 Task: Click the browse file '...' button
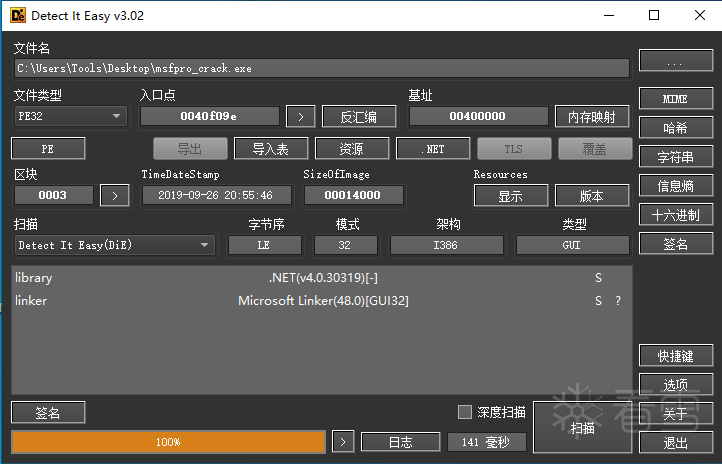pyautogui.click(x=675, y=61)
